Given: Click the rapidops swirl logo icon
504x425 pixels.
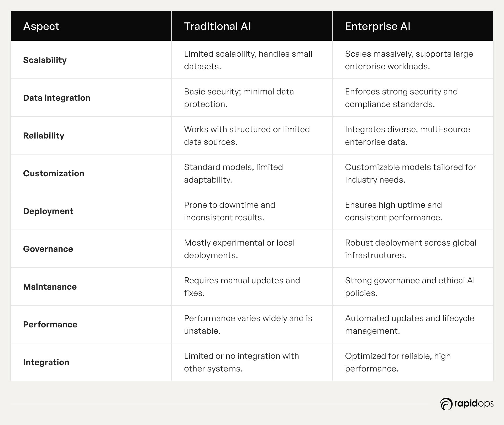Looking at the screenshot, I should [x=446, y=404].
